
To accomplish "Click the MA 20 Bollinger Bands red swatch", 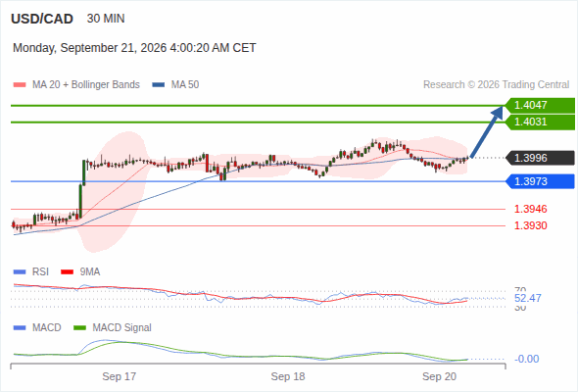I will (20, 85).
